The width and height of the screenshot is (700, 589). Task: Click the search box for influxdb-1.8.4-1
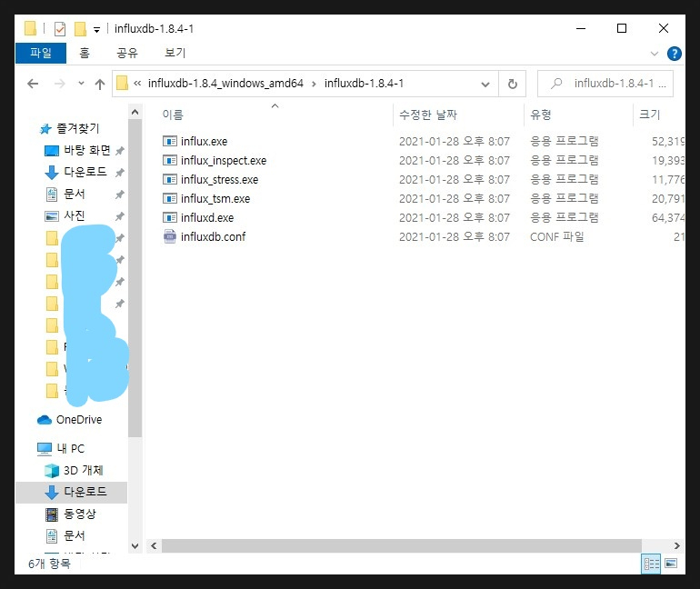pyautogui.click(x=605, y=84)
